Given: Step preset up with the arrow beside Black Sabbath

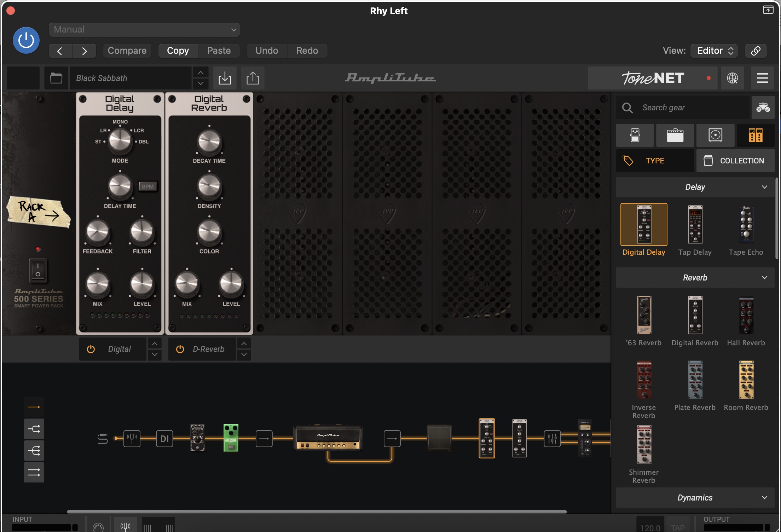Looking at the screenshot, I should (x=201, y=73).
